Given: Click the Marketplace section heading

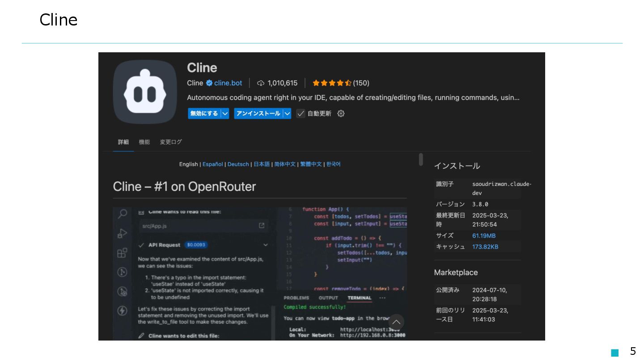Looking at the screenshot, I should tap(456, 273).
